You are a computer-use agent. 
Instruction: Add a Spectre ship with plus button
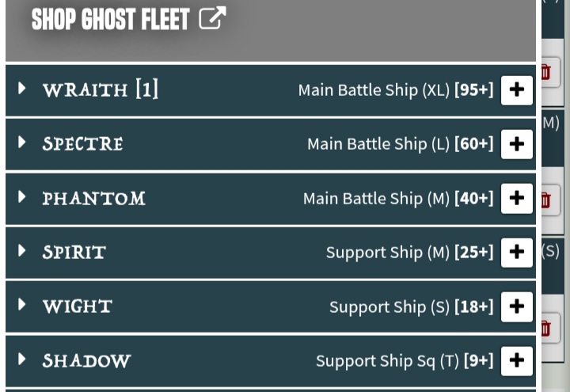coord(516,144)
